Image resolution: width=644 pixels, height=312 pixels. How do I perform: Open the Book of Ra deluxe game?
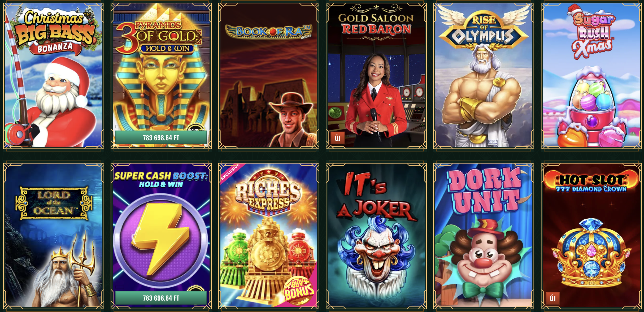269,75
